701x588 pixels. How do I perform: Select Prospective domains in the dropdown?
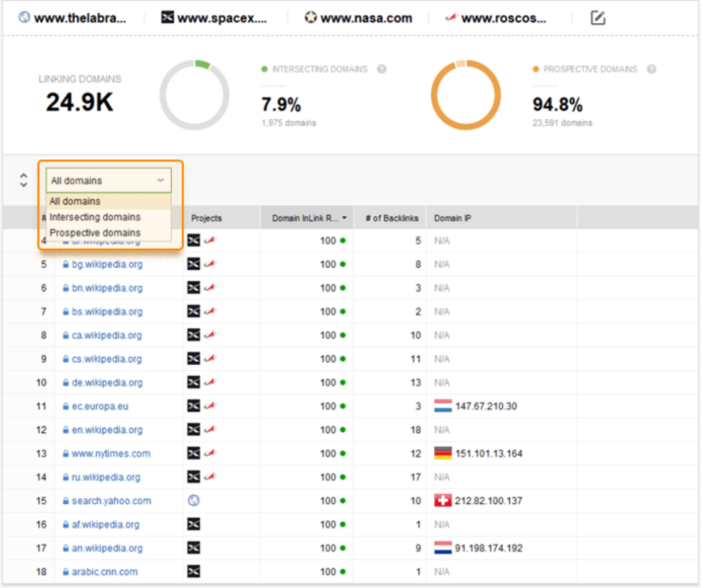pyautogui.click(x=95, y=233)
